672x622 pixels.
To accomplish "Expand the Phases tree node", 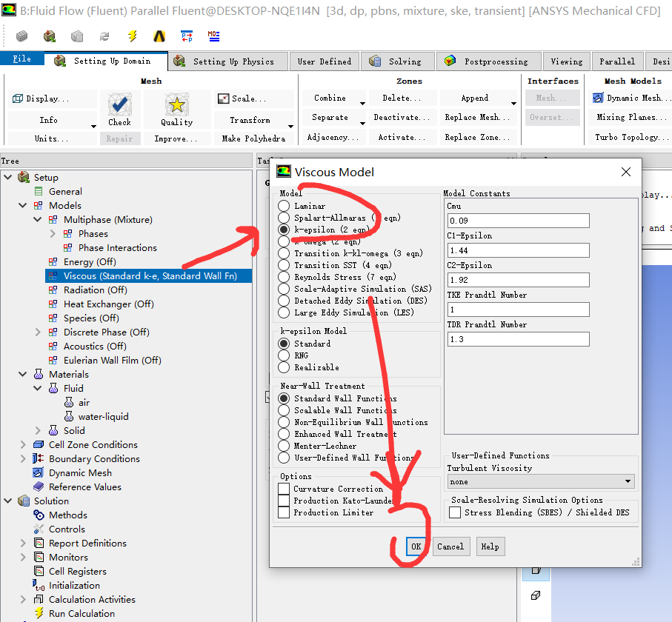I will tap(53, 234).
